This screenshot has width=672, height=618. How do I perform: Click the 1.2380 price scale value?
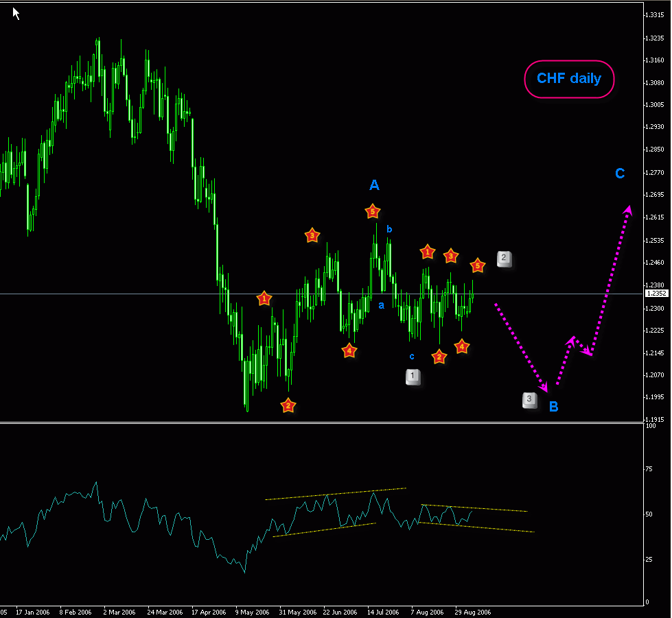click(655, 285)
